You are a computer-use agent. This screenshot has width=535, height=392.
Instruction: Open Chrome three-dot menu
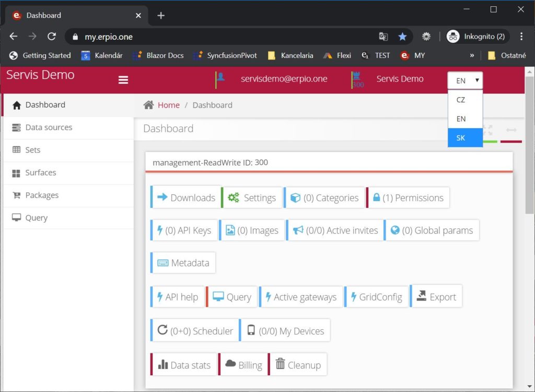pos(521,37)
